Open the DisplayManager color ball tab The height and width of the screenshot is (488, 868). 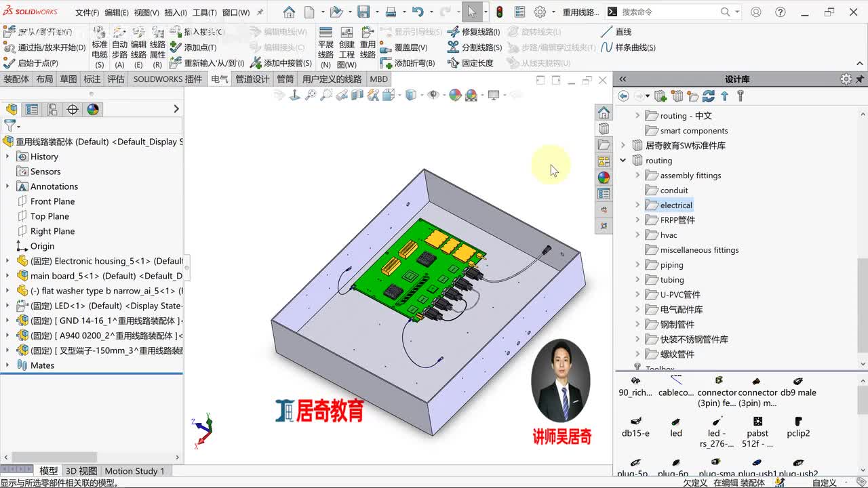pos(93,109)
